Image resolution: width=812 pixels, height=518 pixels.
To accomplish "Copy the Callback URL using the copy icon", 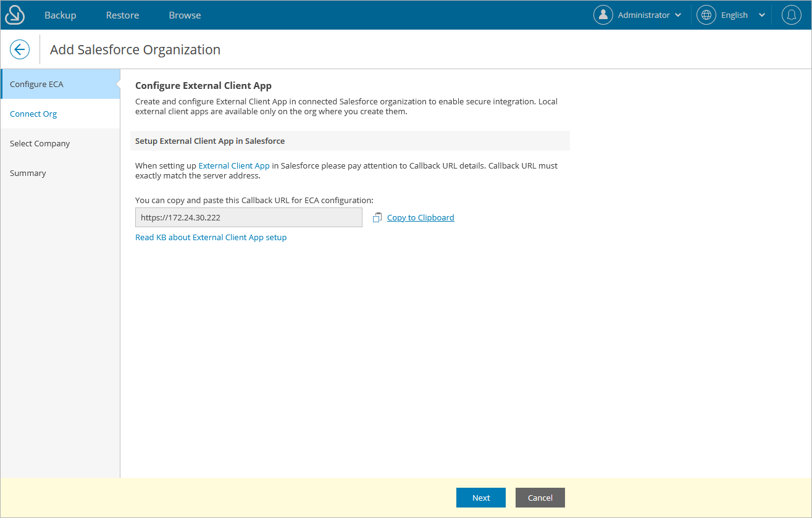I will [377, 217].
